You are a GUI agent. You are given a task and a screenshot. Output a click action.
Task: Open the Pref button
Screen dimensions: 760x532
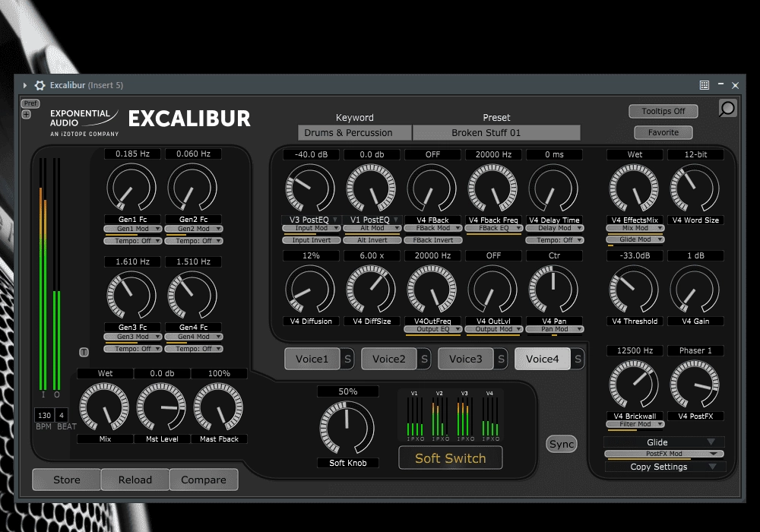[30, 103]
